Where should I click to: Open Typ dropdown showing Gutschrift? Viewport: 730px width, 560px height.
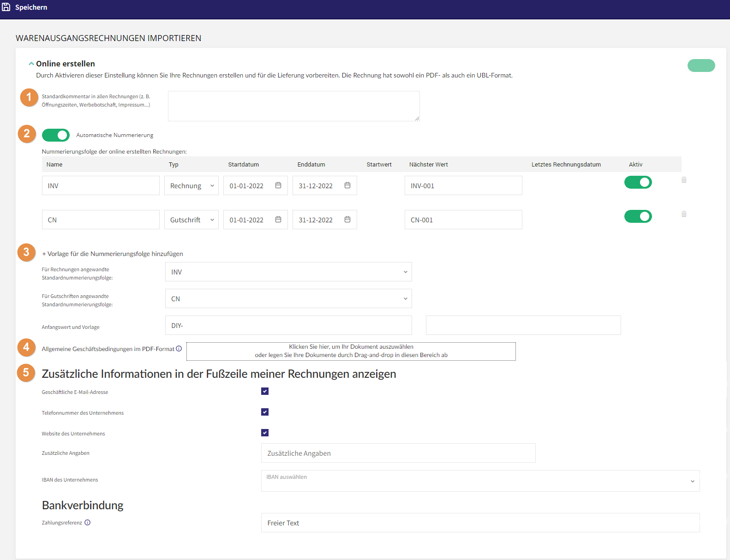point(191,220)
